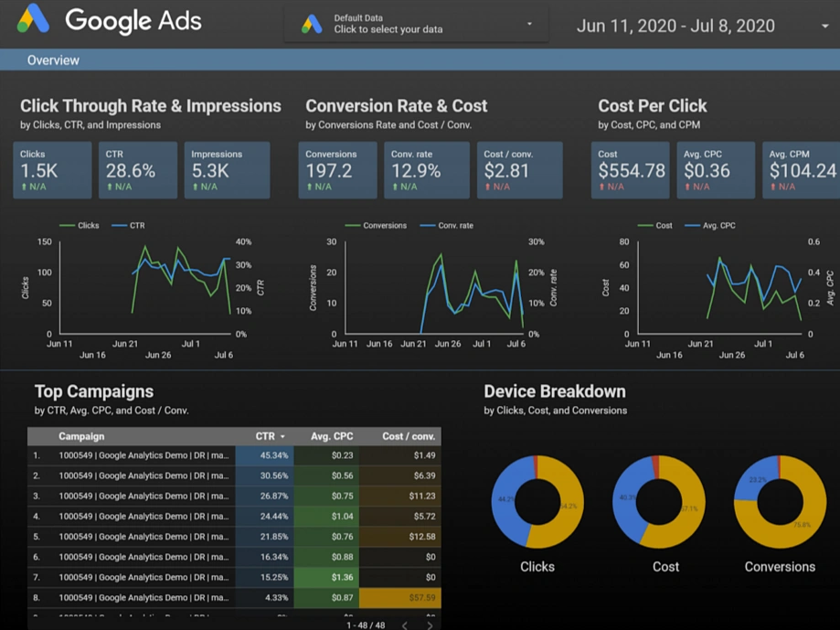
Task: Toggle the Conversions legend entry
Action: 376,226
